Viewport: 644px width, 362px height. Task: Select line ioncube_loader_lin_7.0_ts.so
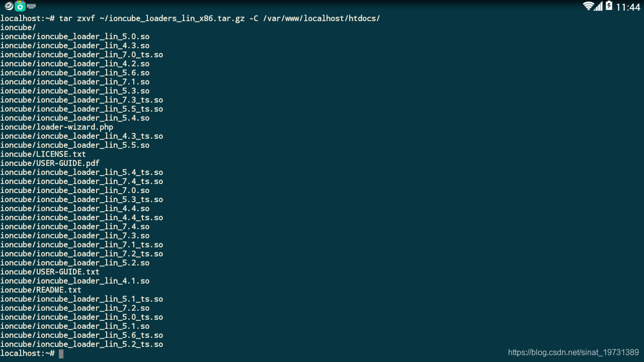82,55
